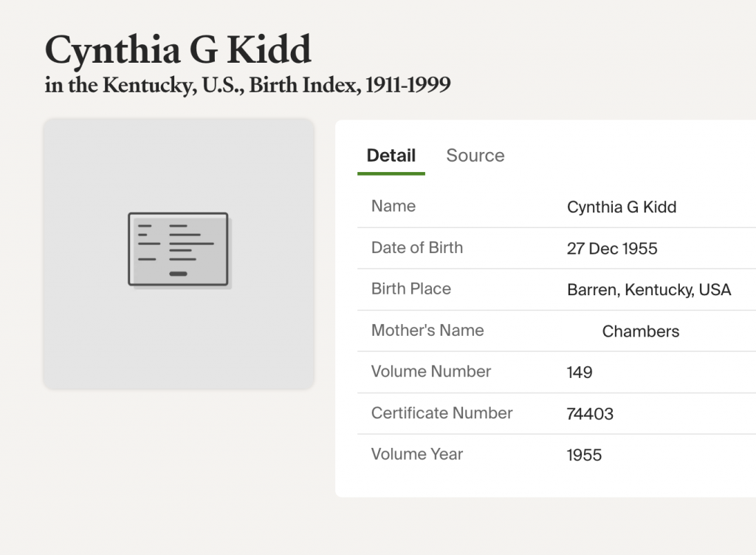This screenshot has height=555, width=756.
Task: Select the volume number 149
Action: 580,373
